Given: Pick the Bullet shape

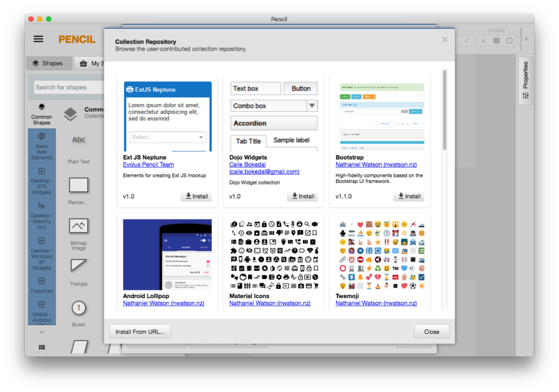Looking at the screenshot, I should coord(79,313).
